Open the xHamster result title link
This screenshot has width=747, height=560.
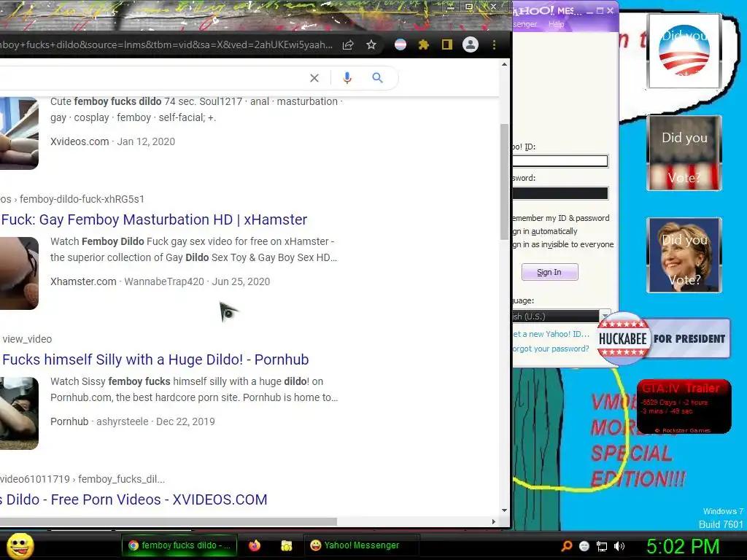click(154, 219)
